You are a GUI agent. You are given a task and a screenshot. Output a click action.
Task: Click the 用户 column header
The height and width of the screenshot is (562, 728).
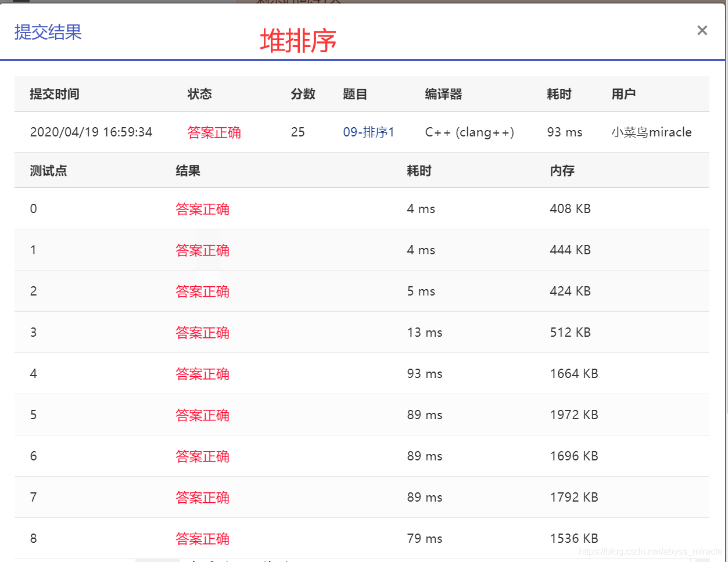tap(623, 94)
